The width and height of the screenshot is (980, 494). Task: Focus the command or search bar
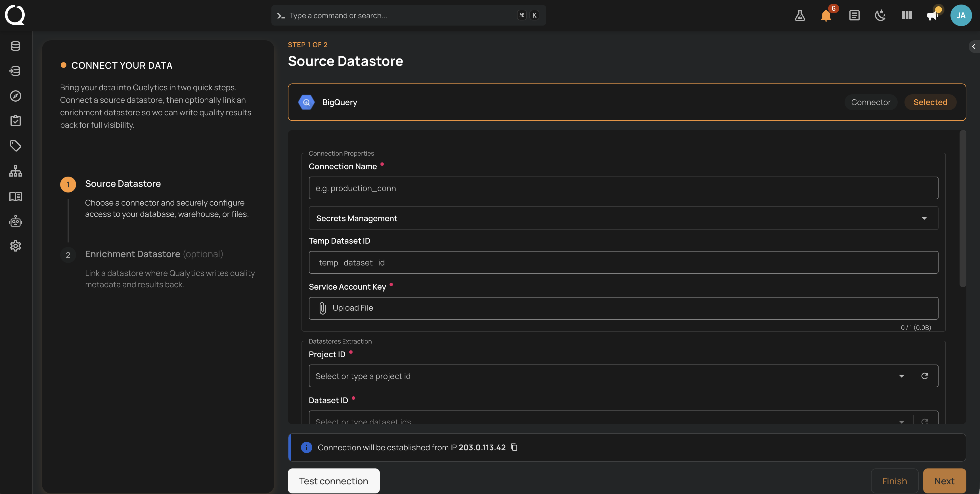409,16
